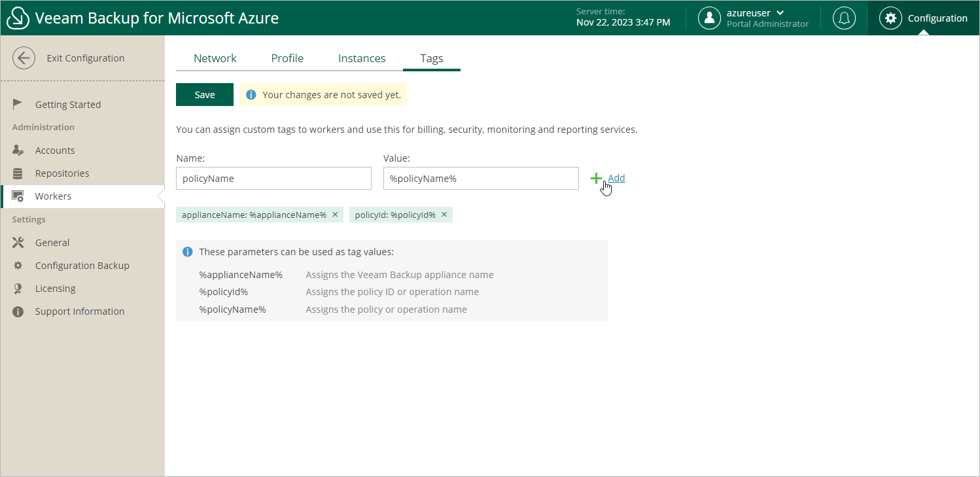Screen dimensions: 980x477
Task: Click the applianceName tag chip text
Action: tap(254, 215)
